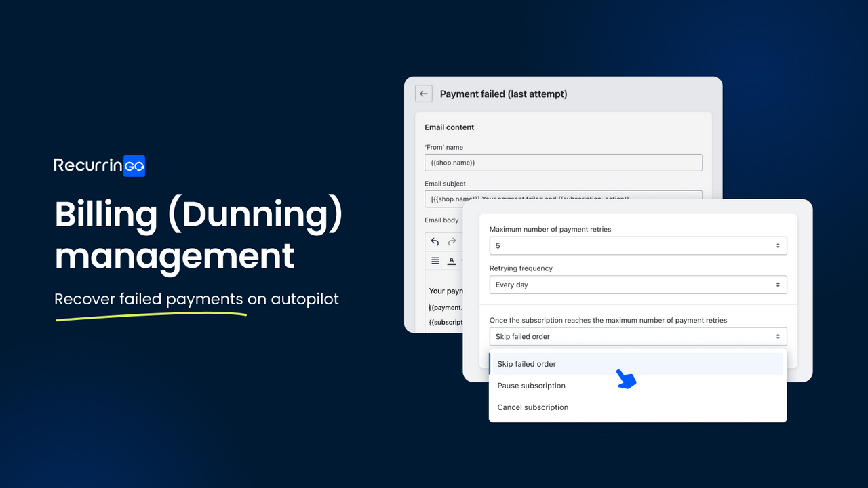Screen dimensions: 868x488
Task: Edit the 'From' name field
Action: coord(564,163)
